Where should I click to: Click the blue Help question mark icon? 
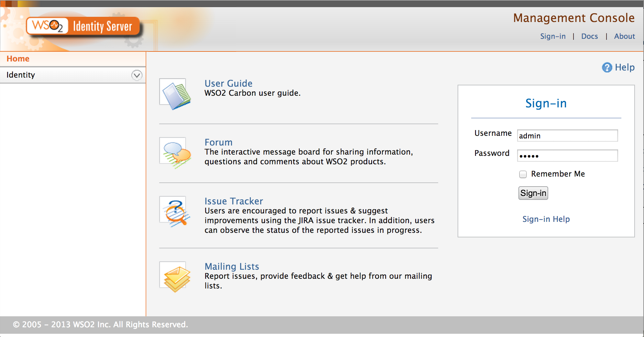tap(607, 67)
